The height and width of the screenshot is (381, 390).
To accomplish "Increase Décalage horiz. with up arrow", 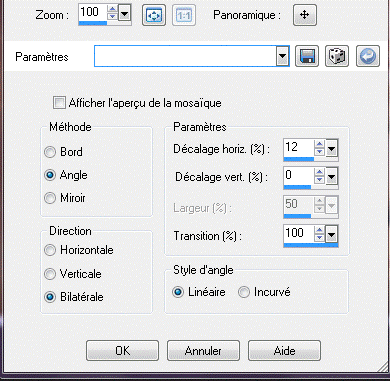I will [x=320, y=144].
